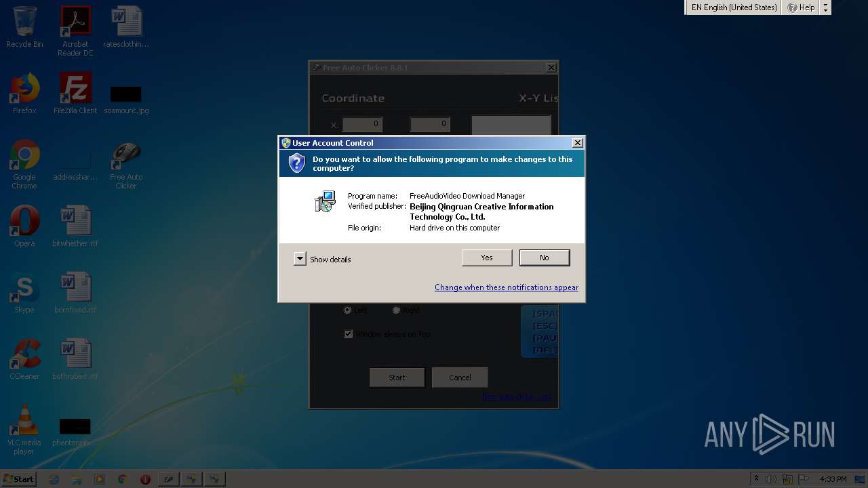The height and width of the screenshot is (488, 868).
Task: Open Windows Media Player from taskbar
Action: tap(100, 479)
